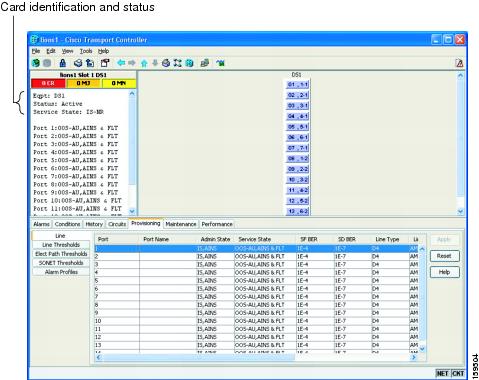This screenshot has width=479, height=380.
Task: Switch to the Performance tab
Action: pyautogui.click(x=217, y=224)
